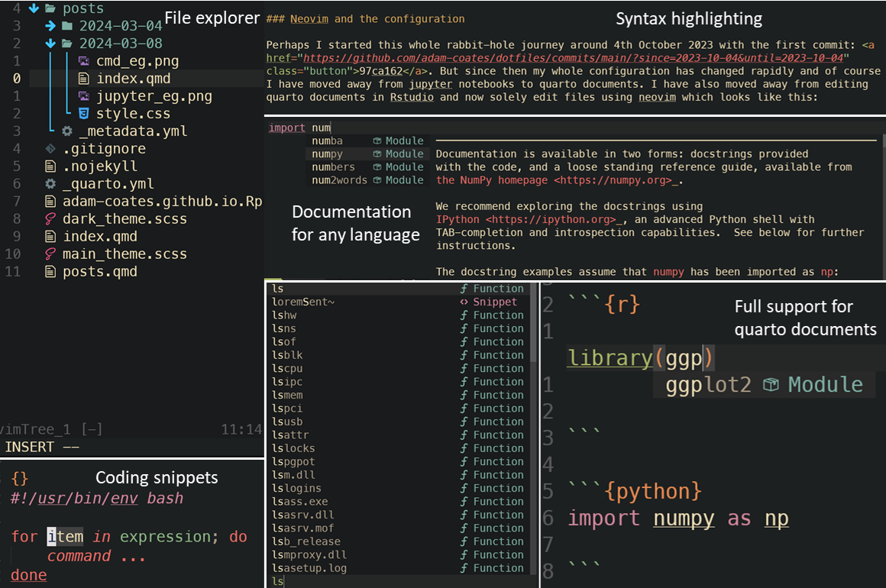This screenshot has height=588, width=886.
Task: Click the ls input at completion bottom
Action: pos(277,580)
